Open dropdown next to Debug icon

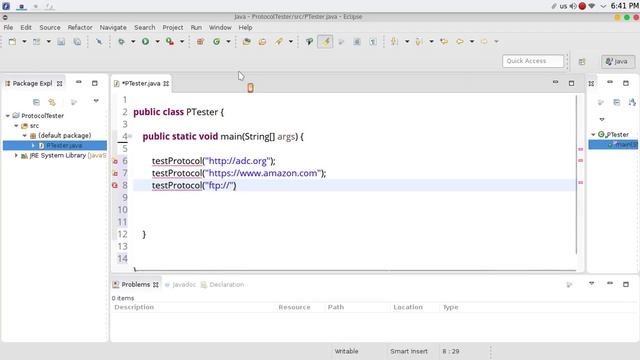pos(133,42)
